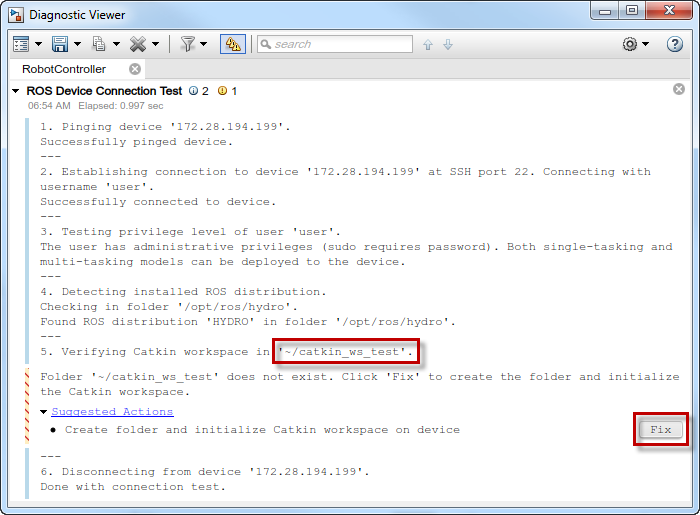Image resolution: width=700 pixels, height=515 pixels.
Task: Click the Fix button
Action: click(661, 430)
